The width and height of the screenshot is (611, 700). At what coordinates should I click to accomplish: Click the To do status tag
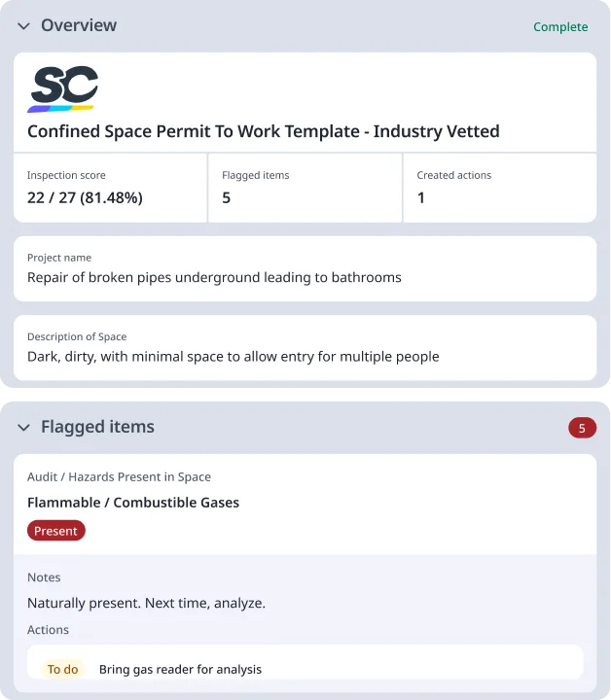pyautogui.click(x=63, y=669)
